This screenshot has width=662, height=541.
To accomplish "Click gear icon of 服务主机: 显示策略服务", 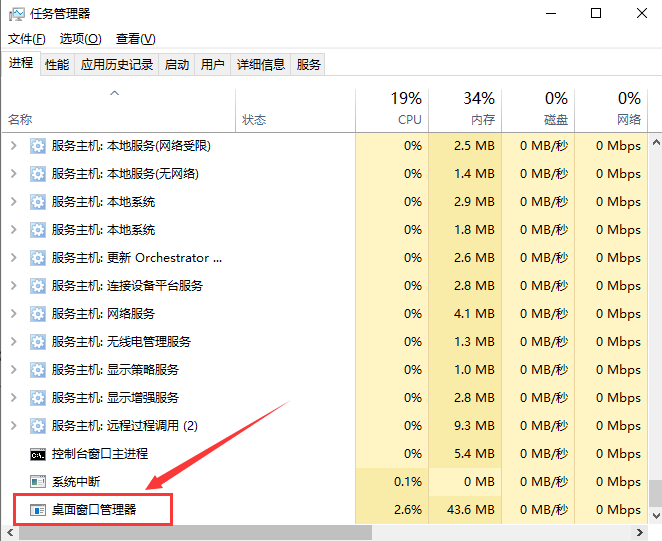I will tap(38, 370).
